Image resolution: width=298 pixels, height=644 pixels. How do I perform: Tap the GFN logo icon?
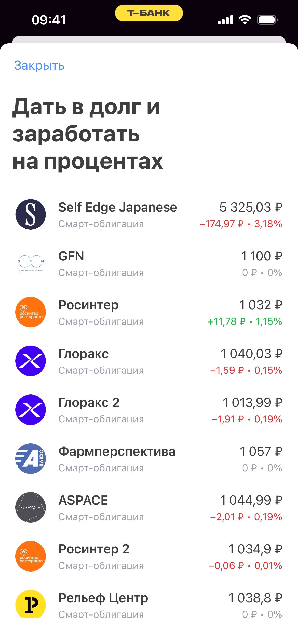tap(31, 263)
